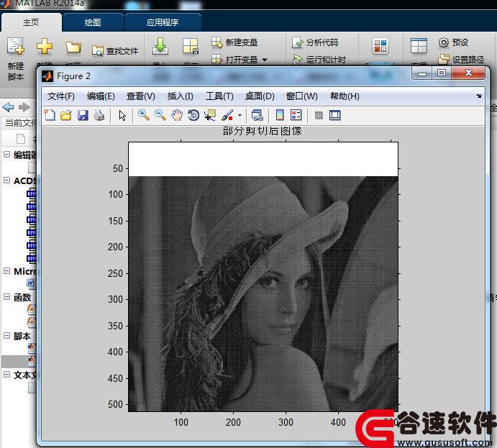
Task: Activate the Zoom Out magnifier tool
Action: [160, 115]
